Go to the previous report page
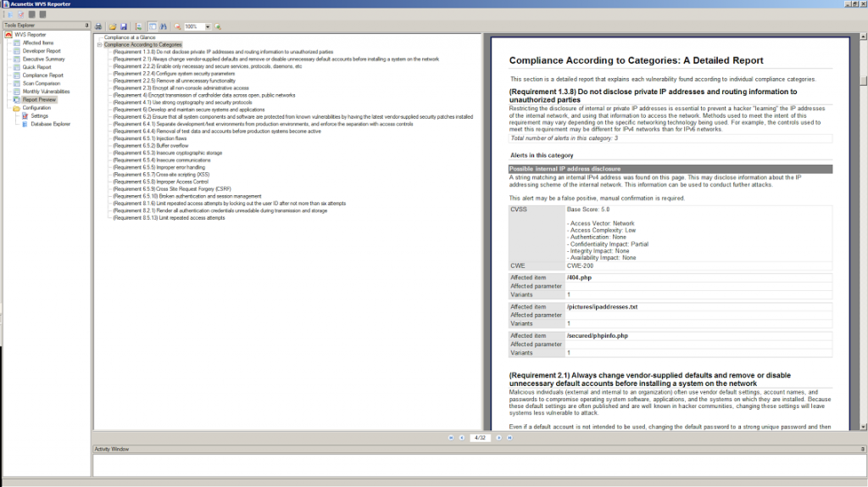Screen dimensions: 868x487 click(462, 438)
